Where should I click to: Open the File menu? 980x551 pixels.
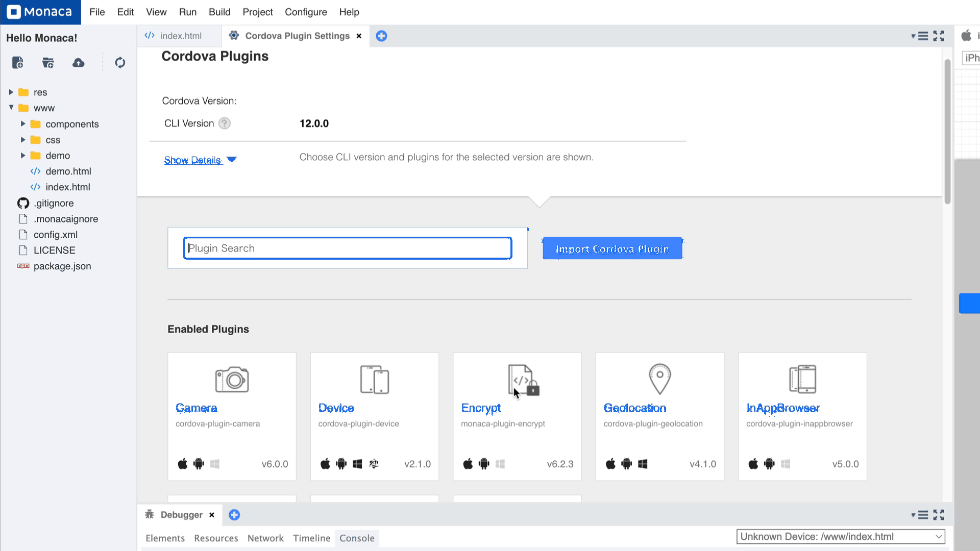97,12
